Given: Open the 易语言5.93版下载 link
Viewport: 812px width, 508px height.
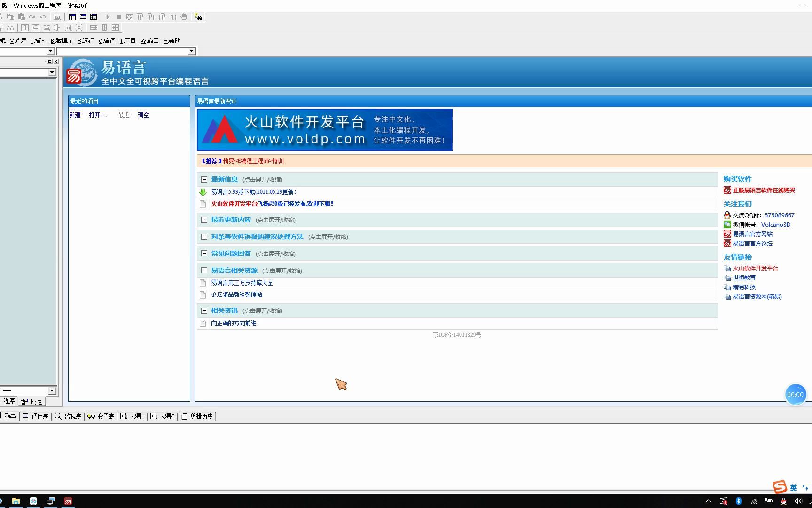Looking at the screenshot, I should pyautogui.click(x=254, y=192).
